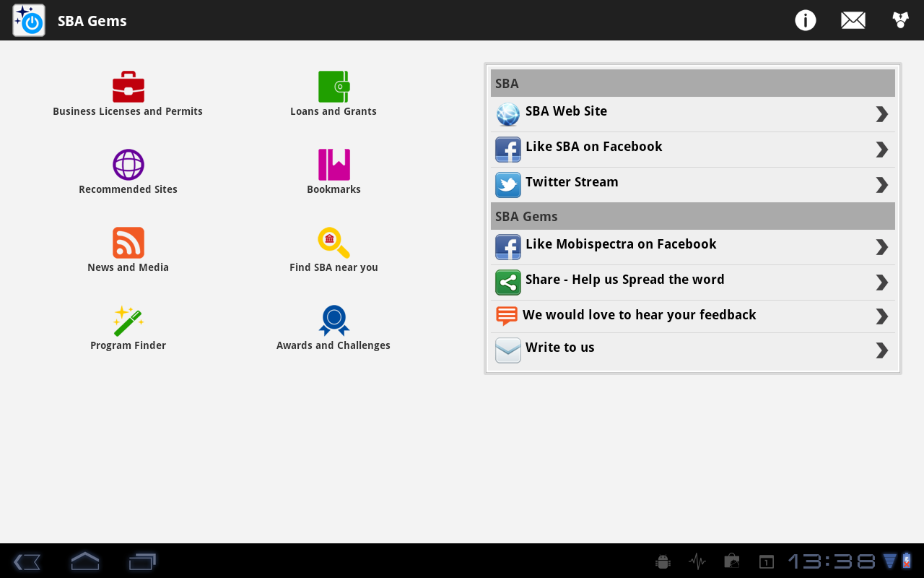Tap the calendar notification icon in the system bar
Screen dimensions: 924x578
point(766,561)
